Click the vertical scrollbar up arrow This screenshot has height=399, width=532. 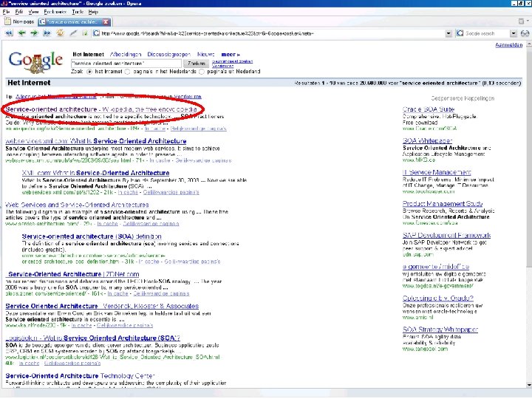(529, 45)
